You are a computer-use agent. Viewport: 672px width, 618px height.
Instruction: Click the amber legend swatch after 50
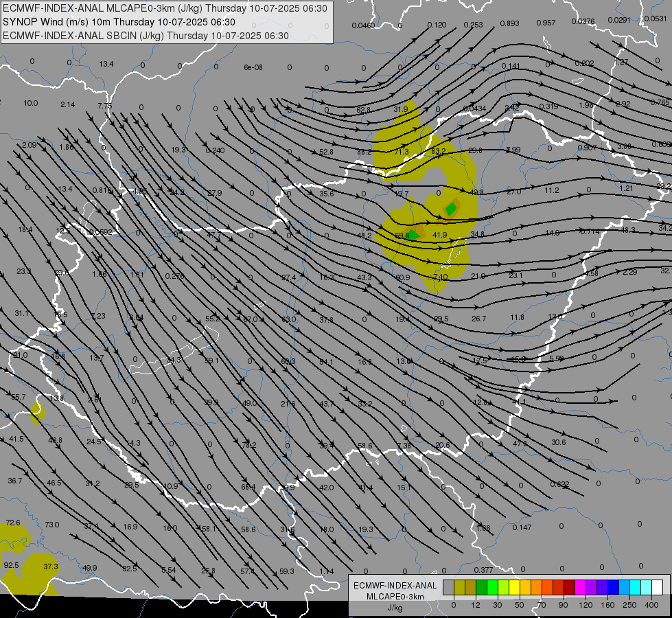point(525,588)
